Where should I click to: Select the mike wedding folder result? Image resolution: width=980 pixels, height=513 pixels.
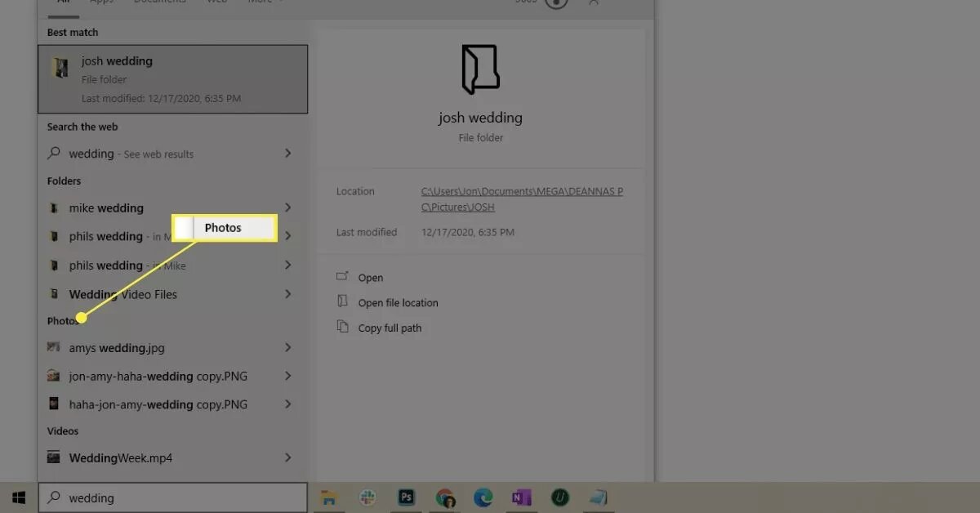(172, 208)
